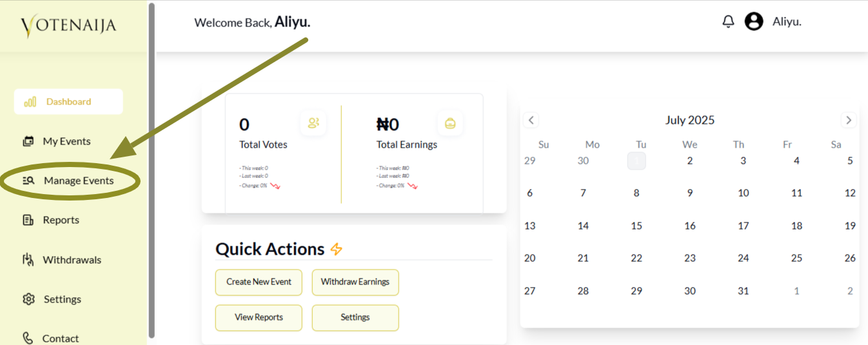Go to next month in calendar

pyautogui.click(x=849, y=120)
